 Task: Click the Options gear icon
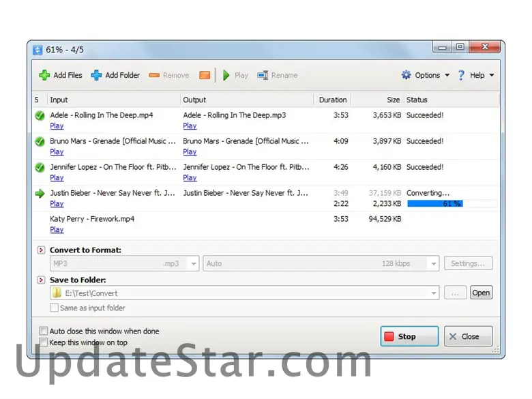[406, 75]
